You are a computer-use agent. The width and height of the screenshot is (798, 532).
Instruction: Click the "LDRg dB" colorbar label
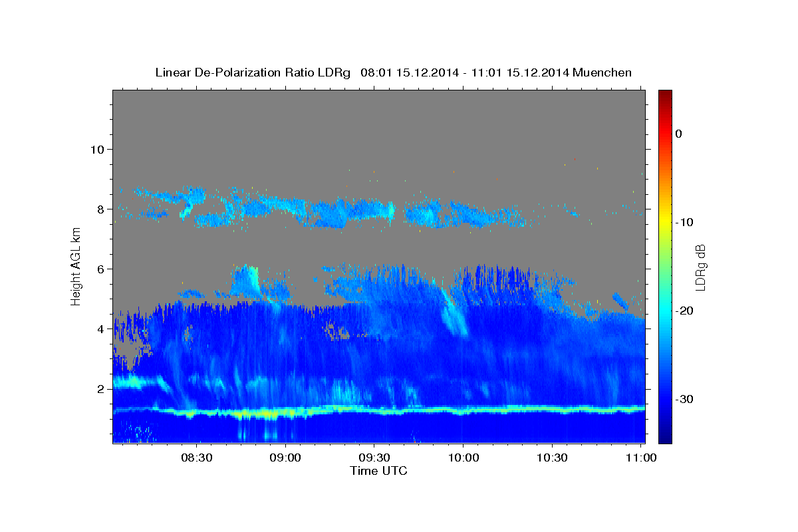700,267
